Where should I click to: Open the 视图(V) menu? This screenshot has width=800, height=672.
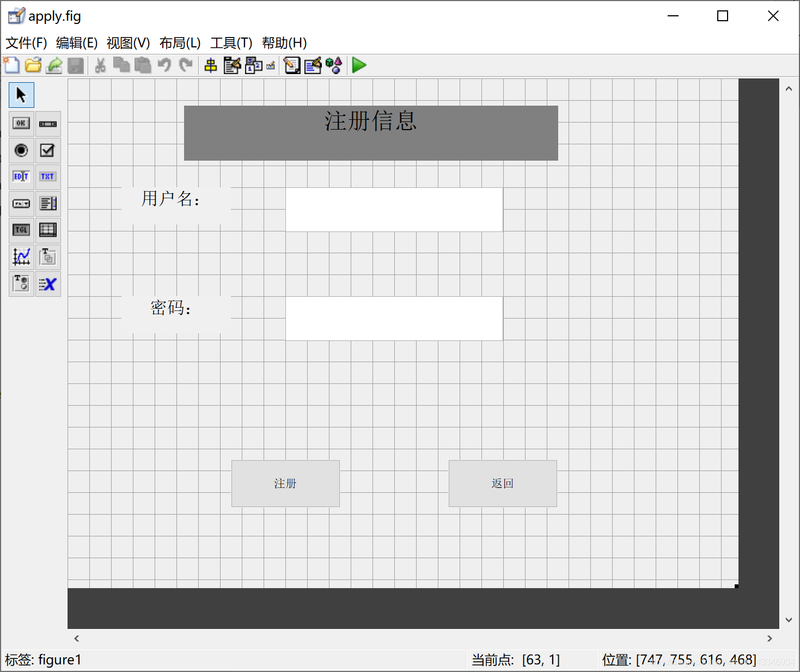click(x=128, y=42)
